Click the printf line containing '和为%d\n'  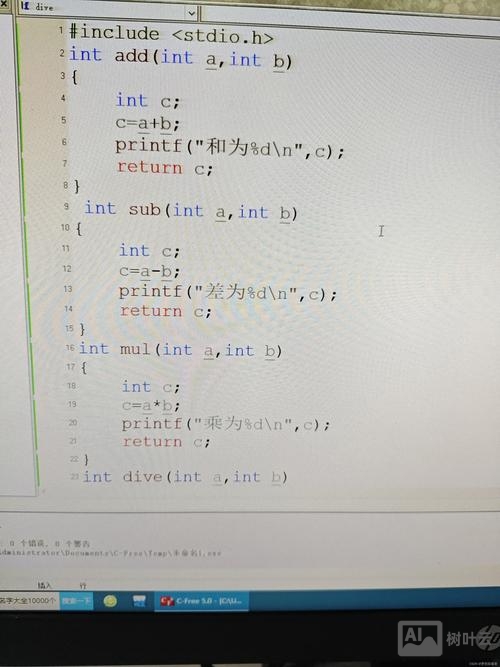click(x=229, y=148)
